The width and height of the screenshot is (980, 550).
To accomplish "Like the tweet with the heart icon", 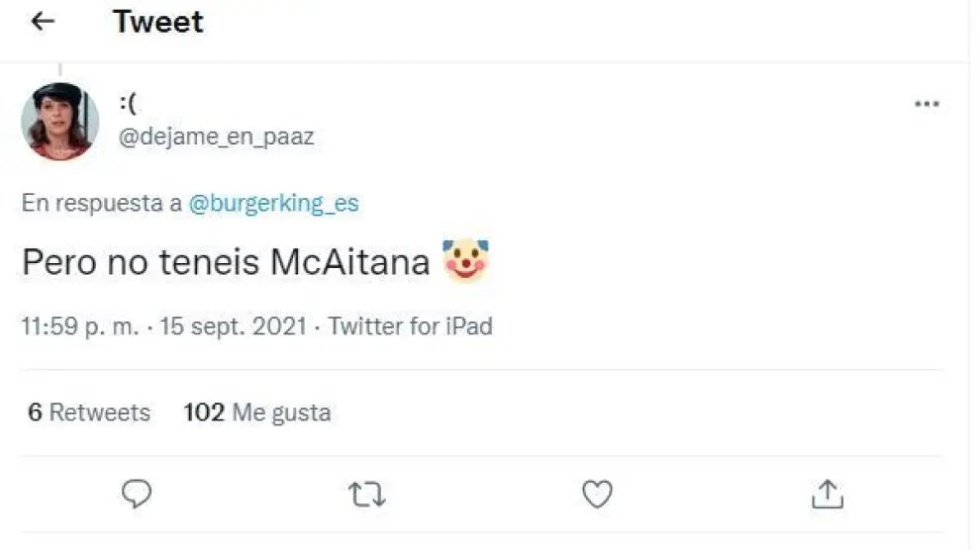I will point(597,494).
